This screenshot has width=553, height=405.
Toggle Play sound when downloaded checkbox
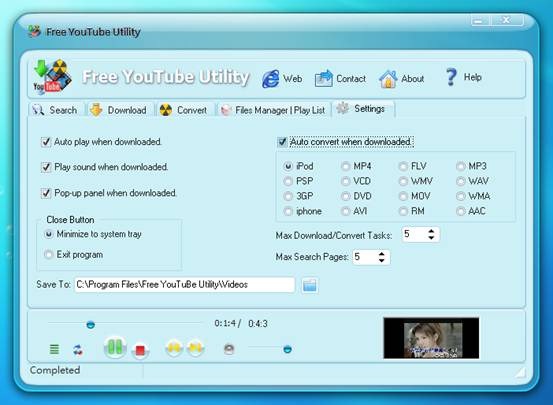coord(46,167)
